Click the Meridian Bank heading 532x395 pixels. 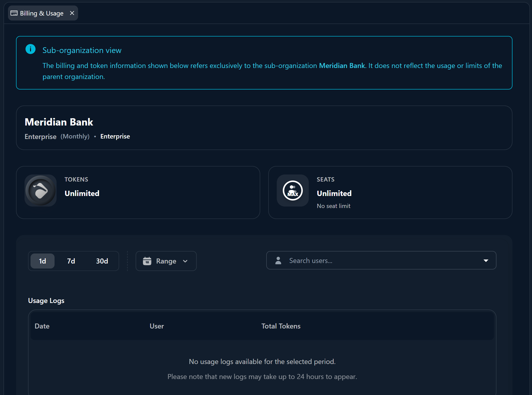(x=59, y=122)
